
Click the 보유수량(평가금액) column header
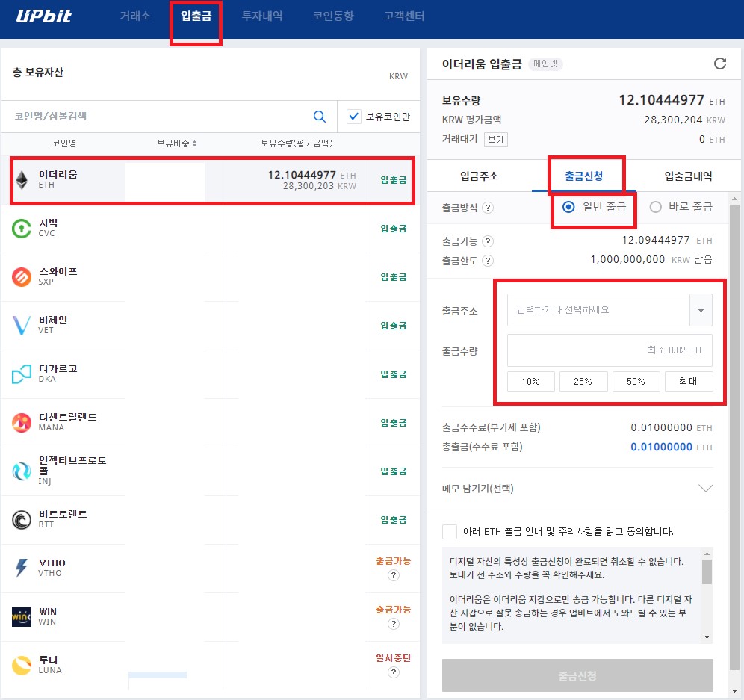(x=297, y=143)
